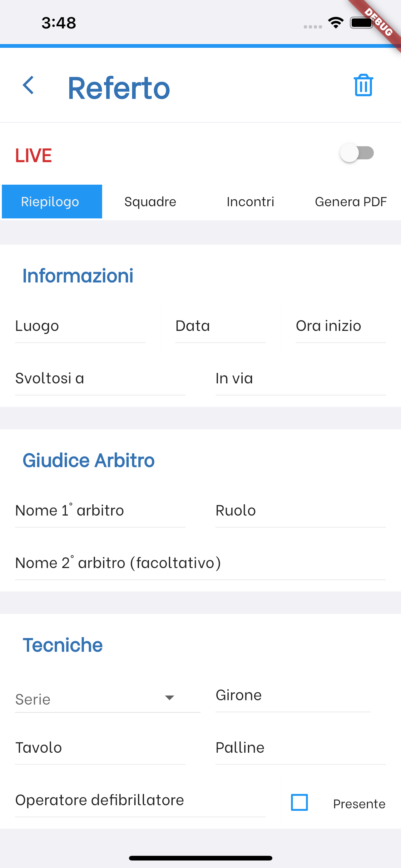This screenshot has width=401, height=868.
Task: Switch to the Squadre tab
Action: point(150,202)
